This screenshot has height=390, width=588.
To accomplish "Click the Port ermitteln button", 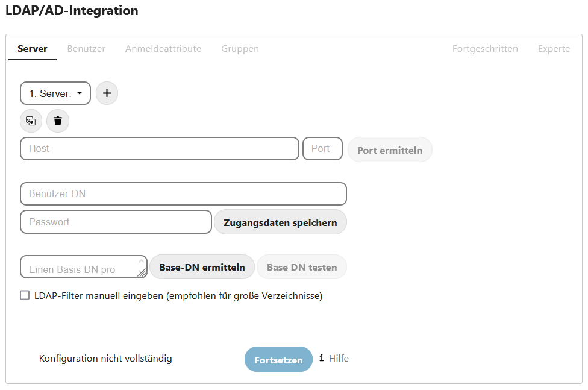I will [390, 149].
